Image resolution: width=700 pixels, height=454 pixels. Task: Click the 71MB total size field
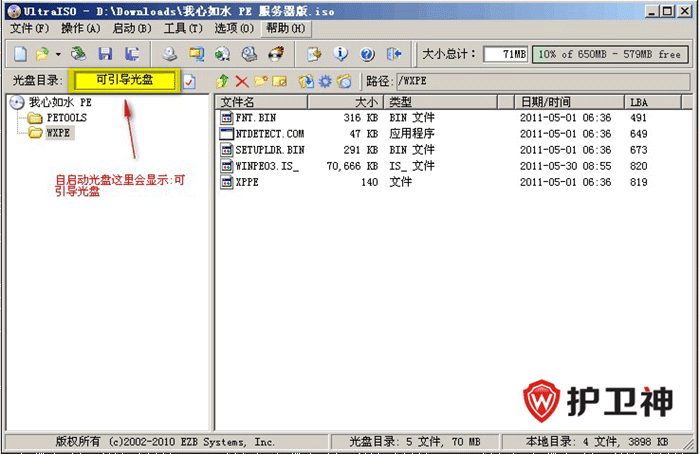click(x=506, y=54)
